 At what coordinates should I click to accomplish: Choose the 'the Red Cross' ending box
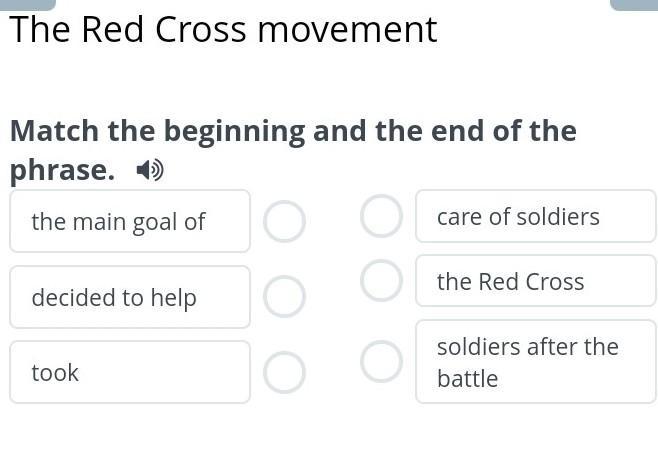coord(535,281)
